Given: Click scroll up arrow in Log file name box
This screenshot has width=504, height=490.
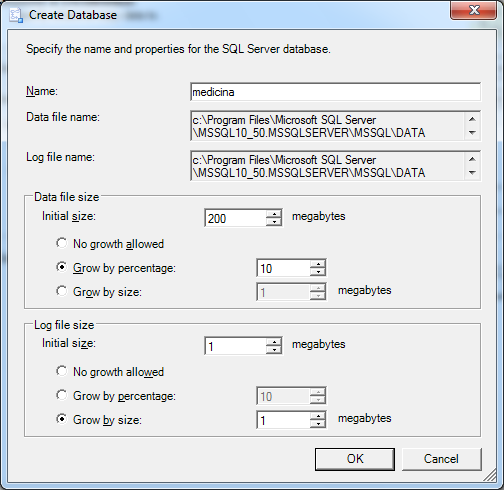Looking at the screenshot, I should (x=472, y=159).
